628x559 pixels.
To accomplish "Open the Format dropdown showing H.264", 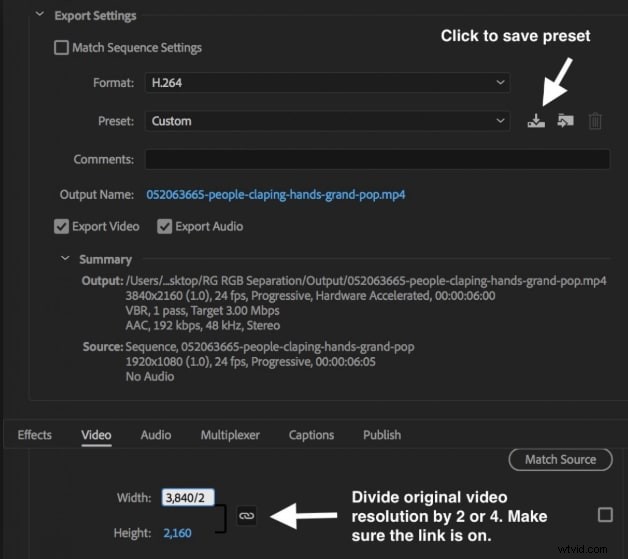I will [x=327, y=83].
